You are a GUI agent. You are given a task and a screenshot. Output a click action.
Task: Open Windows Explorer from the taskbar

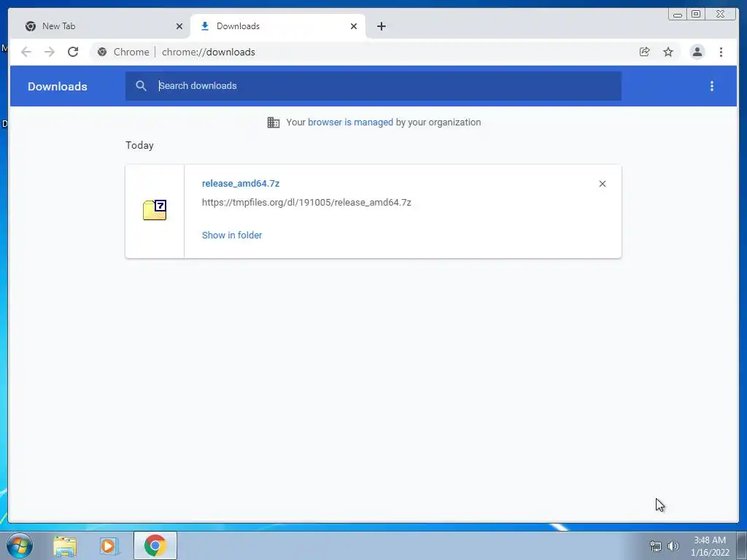[65, 545]
